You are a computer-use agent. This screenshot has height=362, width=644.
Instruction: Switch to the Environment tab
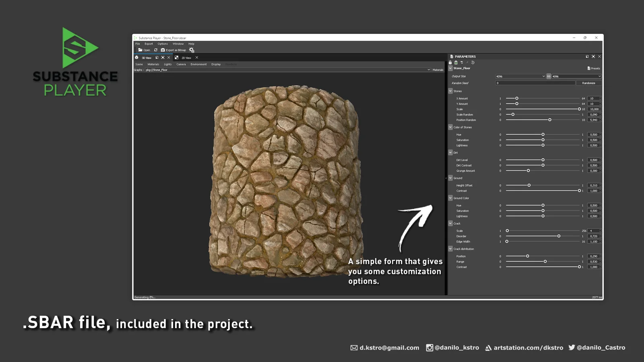click(x=198, y=64)
